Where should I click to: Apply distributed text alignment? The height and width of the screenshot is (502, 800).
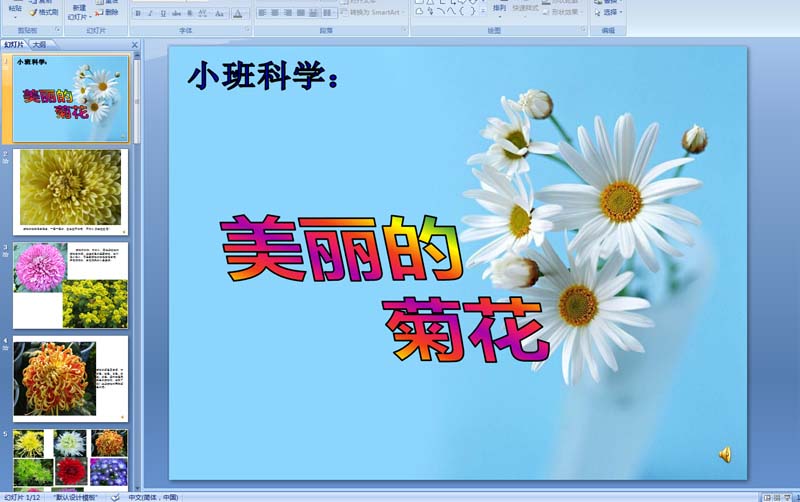click(313, 12)
